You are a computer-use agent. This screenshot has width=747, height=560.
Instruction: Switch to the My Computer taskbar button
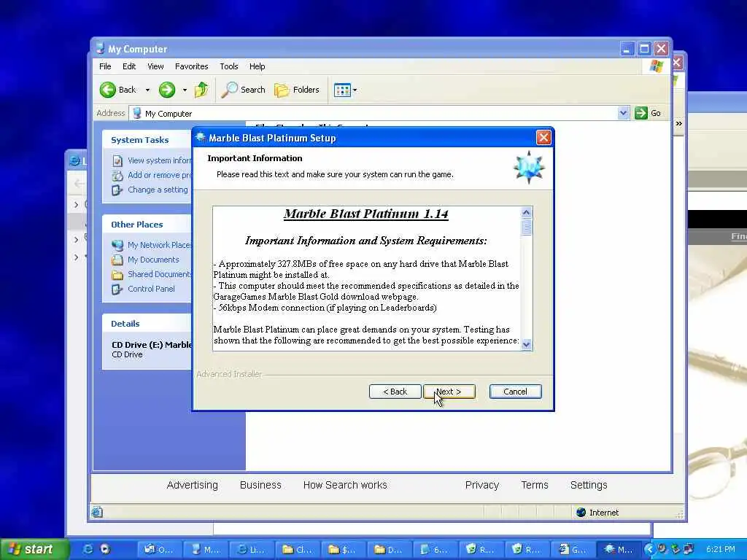(x=205, y=549)
